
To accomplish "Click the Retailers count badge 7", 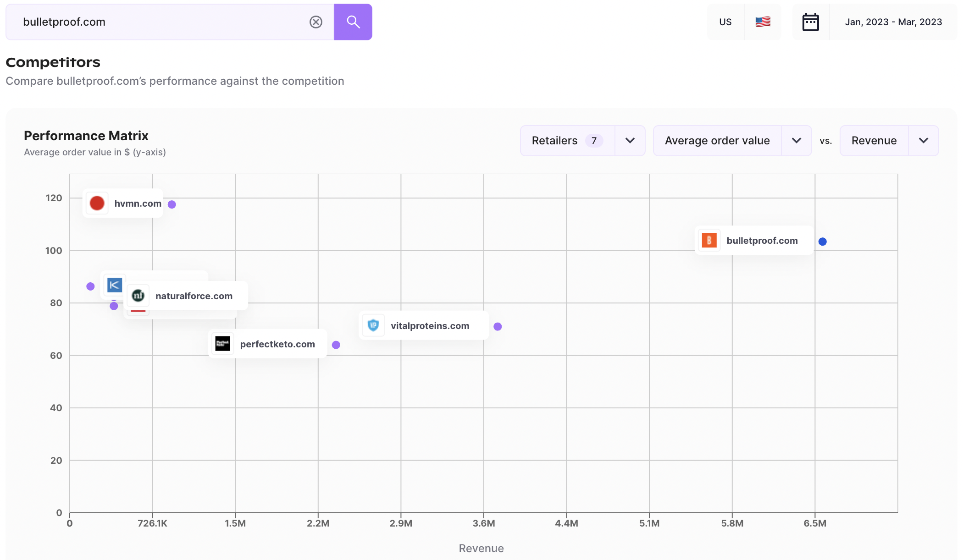I will (594, 141).
